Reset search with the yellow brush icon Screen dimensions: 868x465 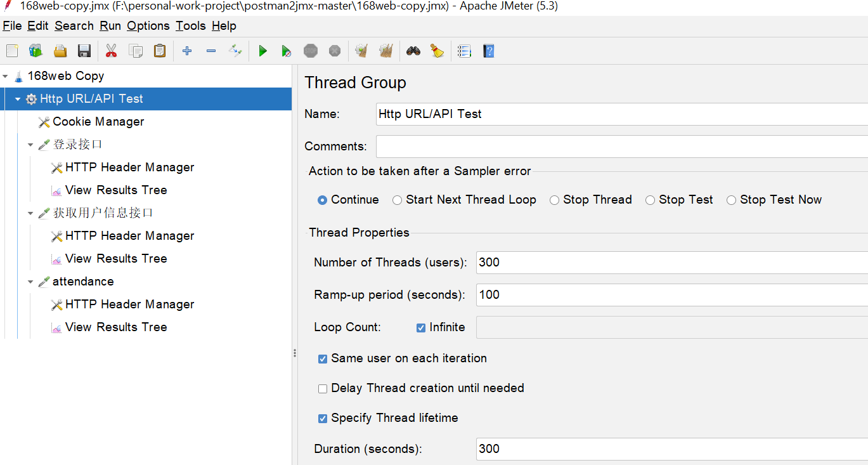pos(437,51)
